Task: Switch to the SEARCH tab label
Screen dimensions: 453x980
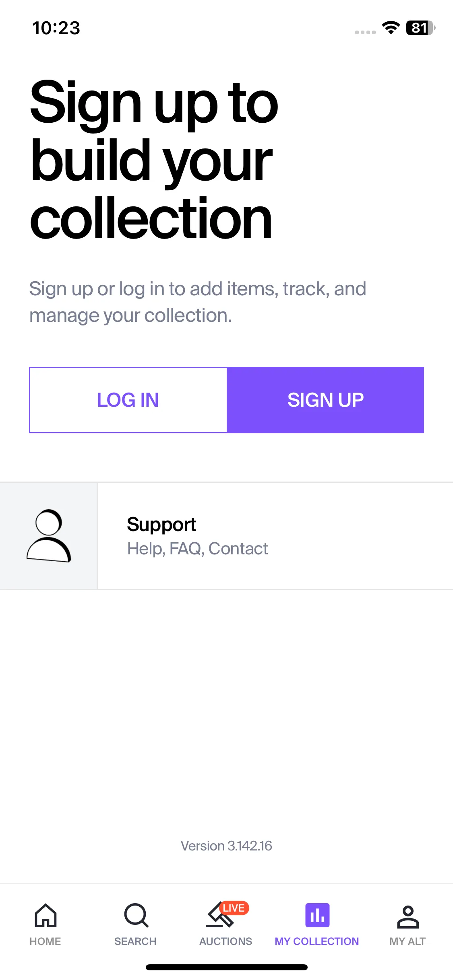Action: click(x=135, y=941)
